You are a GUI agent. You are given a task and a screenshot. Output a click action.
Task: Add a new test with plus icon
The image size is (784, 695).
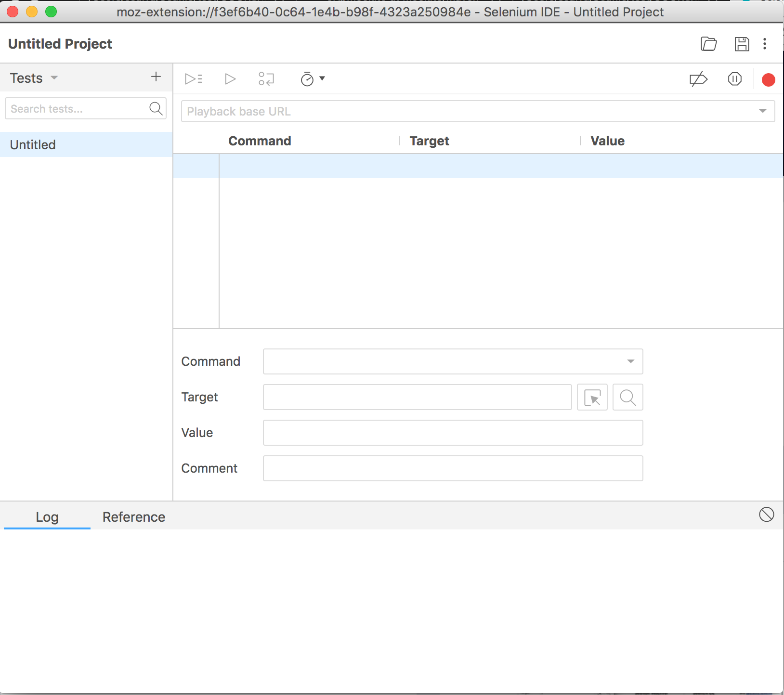[156, 77]
